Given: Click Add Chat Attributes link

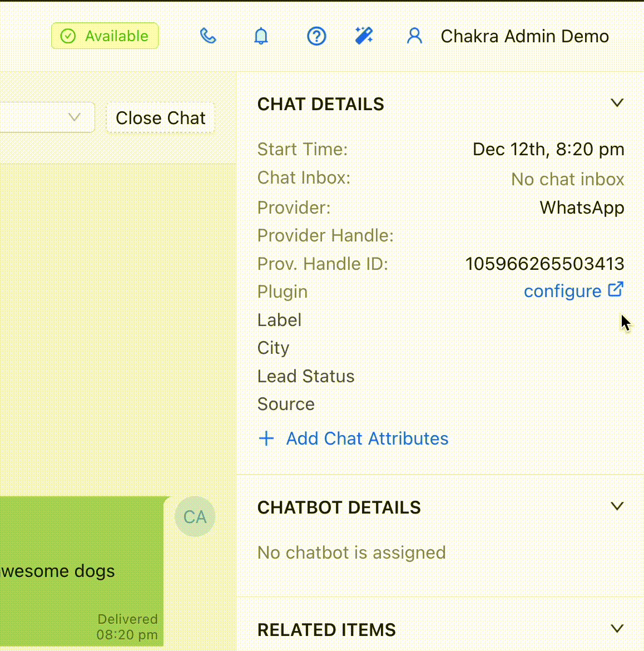Looking at the screenshot, I should tap(367, 438).
